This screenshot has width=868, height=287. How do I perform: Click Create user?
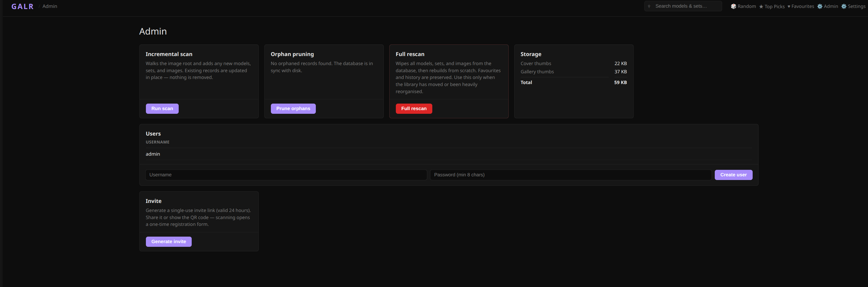click(733, 175)
